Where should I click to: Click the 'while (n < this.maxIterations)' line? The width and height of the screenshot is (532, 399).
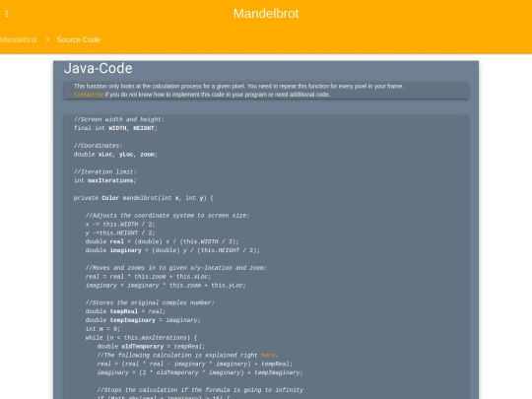click(141, 338)
